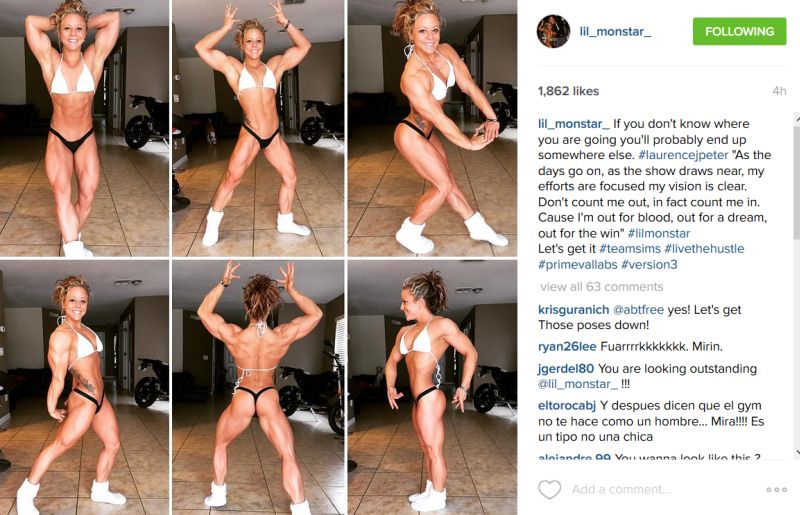
Task: Open lil_monstar_ username in header
Action: (x=615, y=32)
